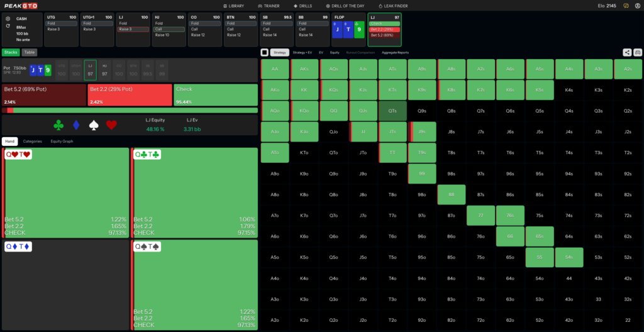
Task: Click the Check 95.44% action block
Action: (x=216, y=95)
